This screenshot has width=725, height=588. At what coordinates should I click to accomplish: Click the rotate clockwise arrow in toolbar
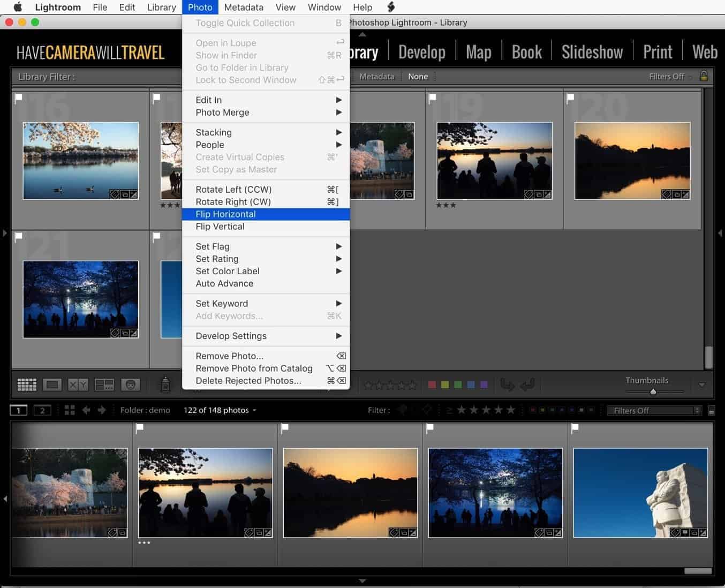point(527,385)
